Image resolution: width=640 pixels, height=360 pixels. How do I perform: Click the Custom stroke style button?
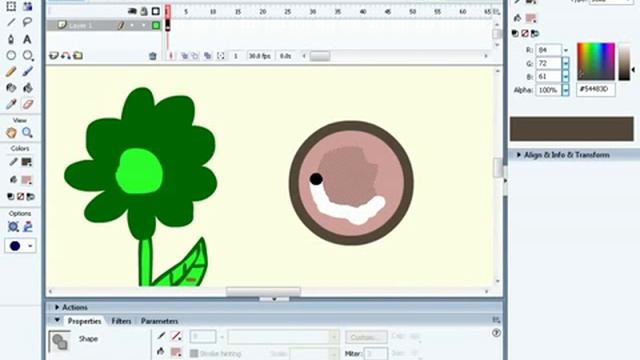click(x=366, y=338)
